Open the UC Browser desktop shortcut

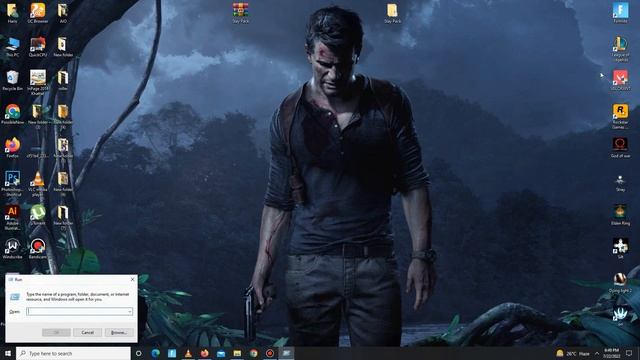click(38, 12)
